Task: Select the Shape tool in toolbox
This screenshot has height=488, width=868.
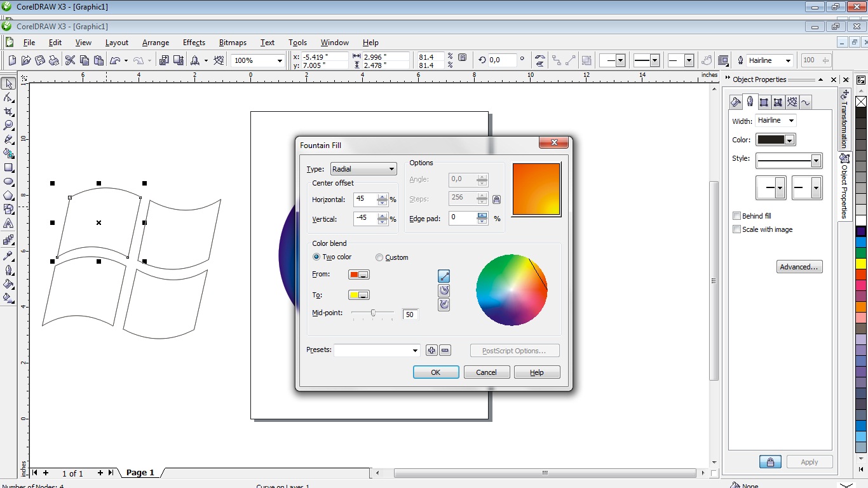Action: [x=8, y=97]
